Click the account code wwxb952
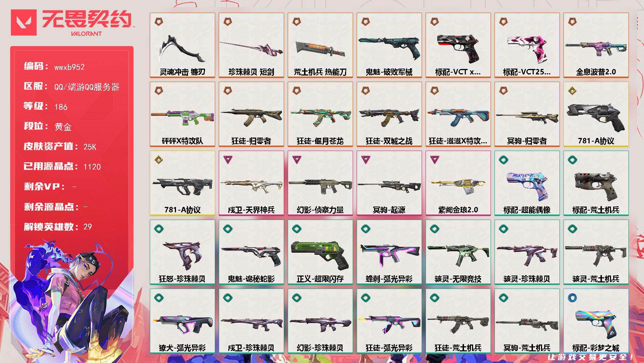Image resolution: width=644 pixels, height=363 pixels. pos(69,67)
